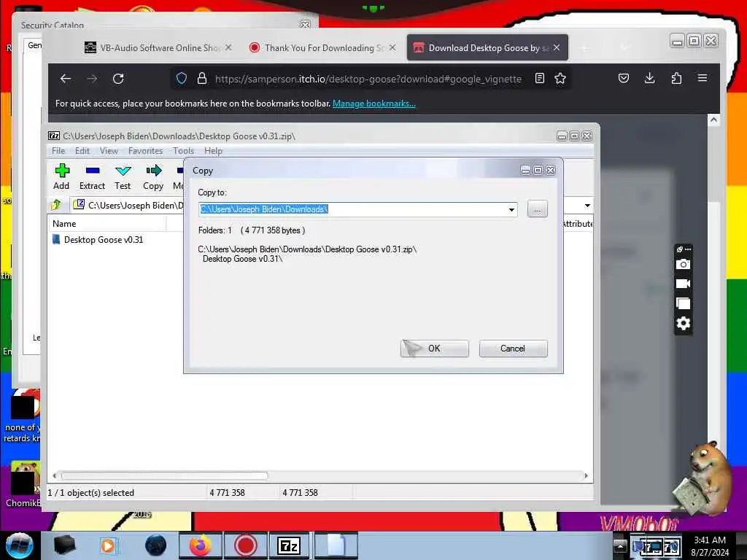Open recorder settings gear

[x=683, y=323]
